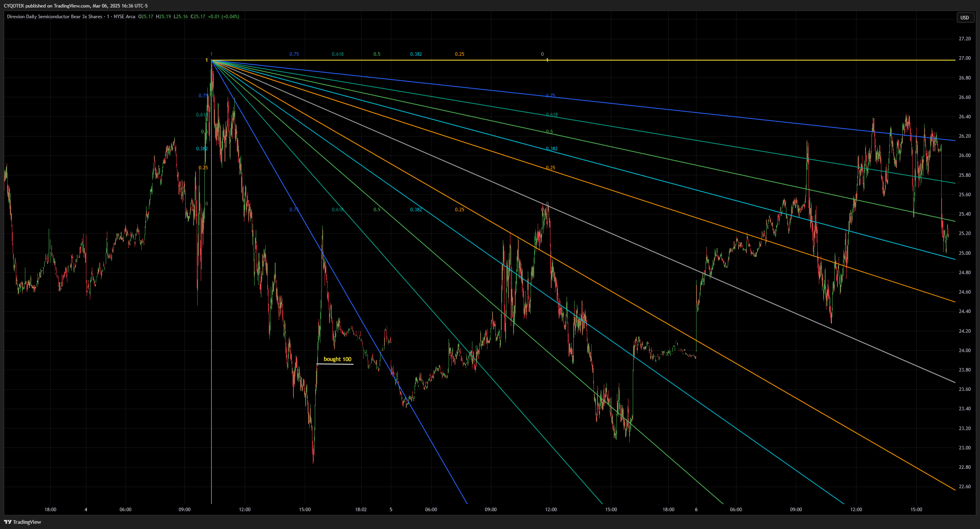Click the 22.80 price axis label
Screen dimensions: 980x529
(x=965, y=467)
